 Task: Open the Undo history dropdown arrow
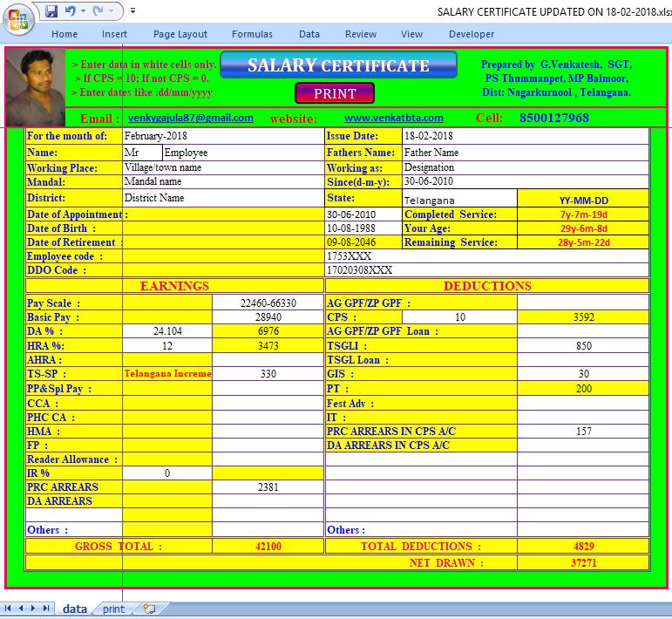point(83,10)
